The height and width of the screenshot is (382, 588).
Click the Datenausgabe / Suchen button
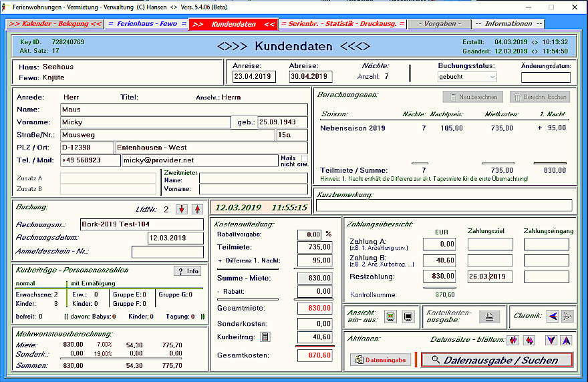tap(496, 360)
